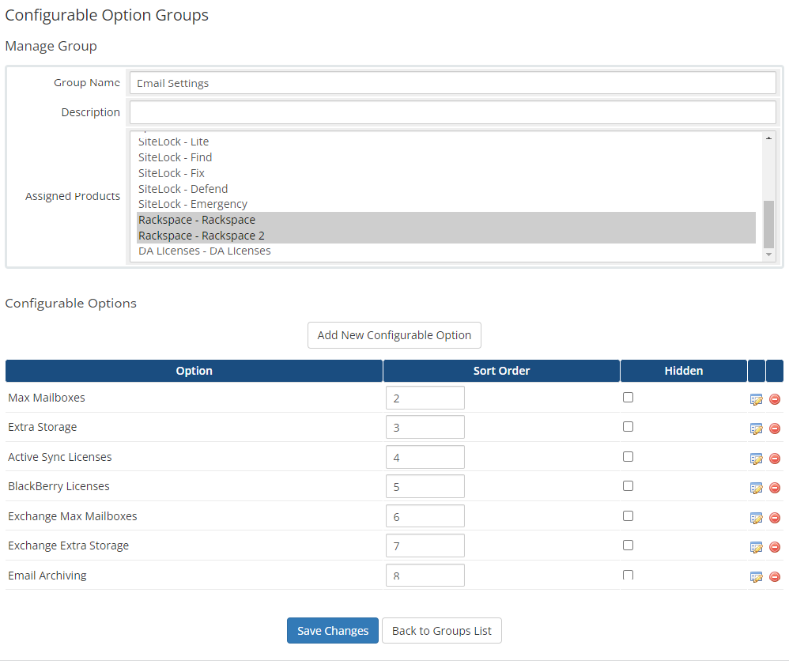Toggle Hidden checkbox for Exchange Max Mailboxes
This screenshot has height=672, width=789.
click(628, 516)
